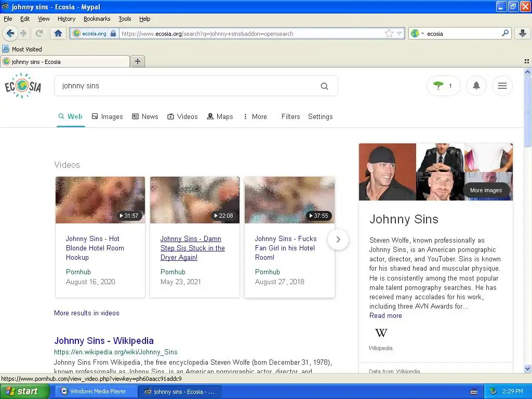Screen dimensions: 532x399
Task: Open the 'Johnny Sins - Wikipedia' result
Action: coord(104,341)
